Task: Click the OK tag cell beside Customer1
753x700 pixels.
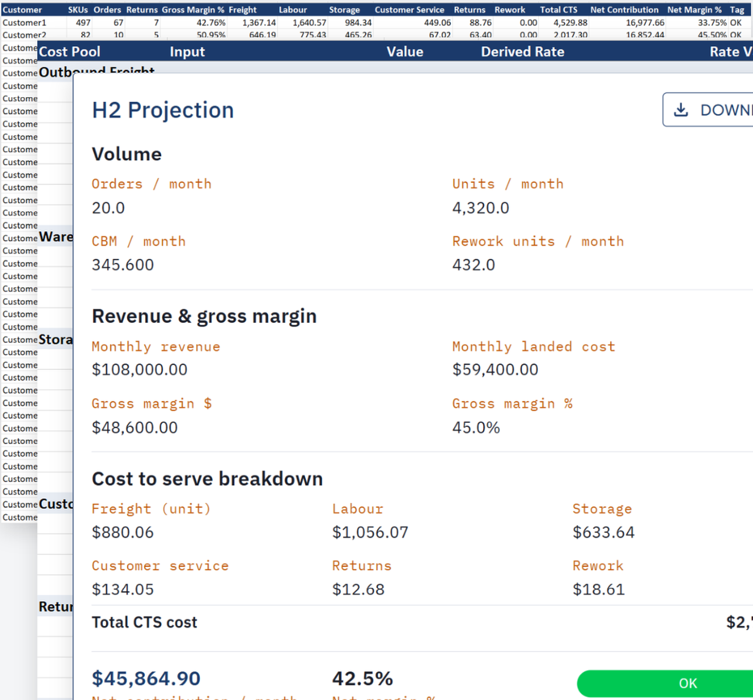Action: click(737, 22)
